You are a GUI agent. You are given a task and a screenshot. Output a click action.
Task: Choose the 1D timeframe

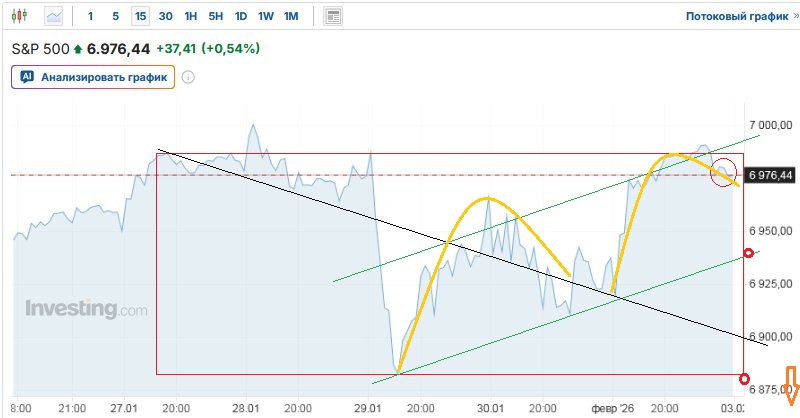(x=240, y=16)
